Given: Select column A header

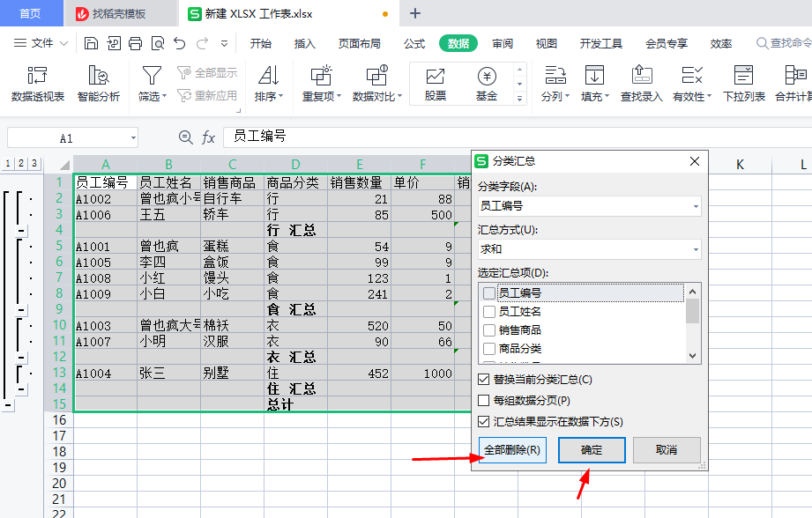Looking at the screenshot, I should click(x=106, y=165).
